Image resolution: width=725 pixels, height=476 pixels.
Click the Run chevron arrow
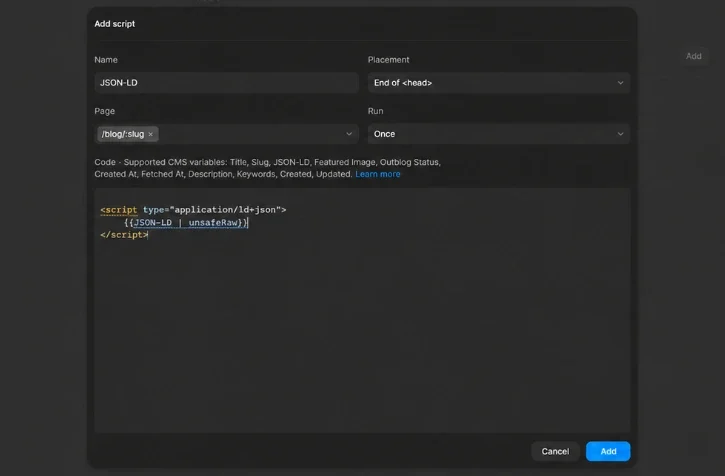[620, 134]
